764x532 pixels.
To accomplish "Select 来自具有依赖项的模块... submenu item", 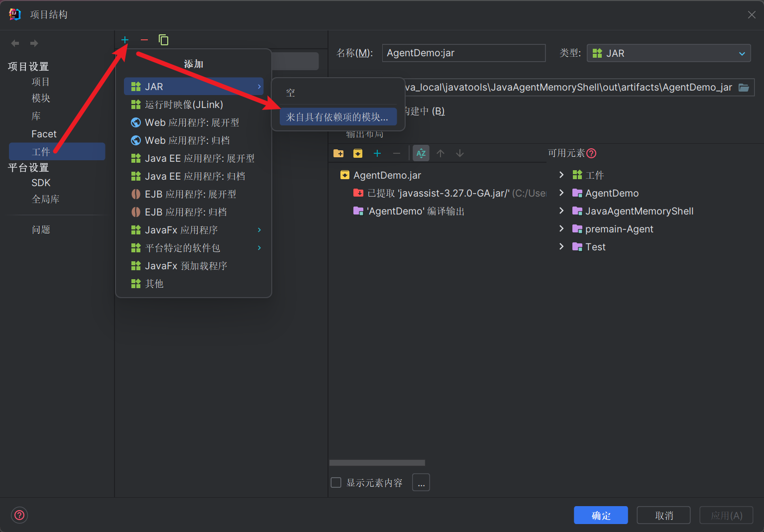I will (338, 117).
